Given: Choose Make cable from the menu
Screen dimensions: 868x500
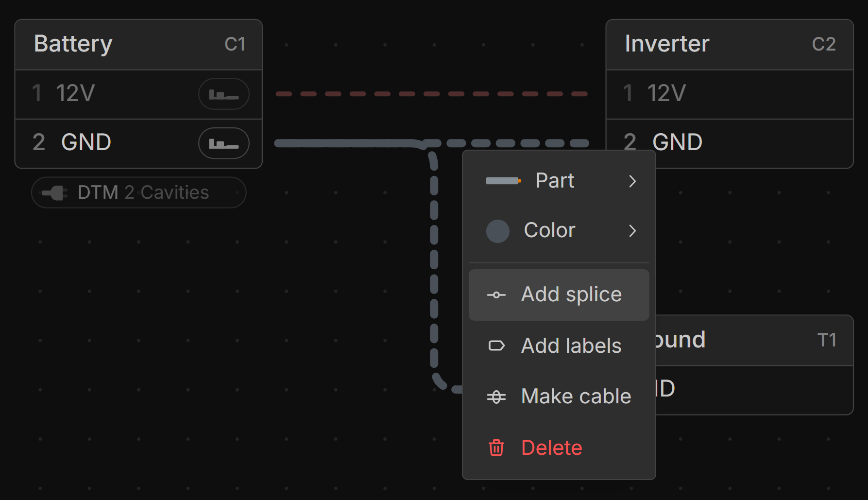Looking at the screenshot, I should (576, 397).
